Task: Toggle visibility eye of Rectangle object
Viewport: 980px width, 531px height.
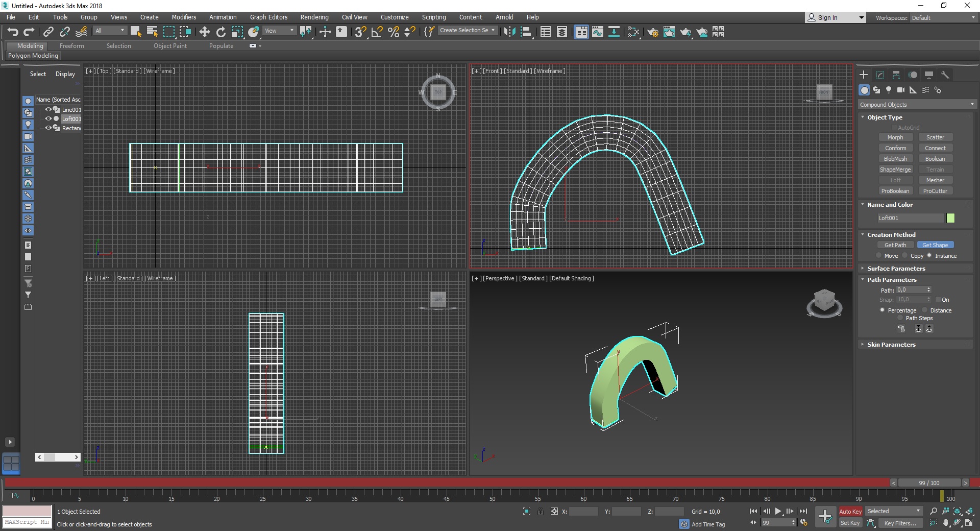Action: [48, 128]
